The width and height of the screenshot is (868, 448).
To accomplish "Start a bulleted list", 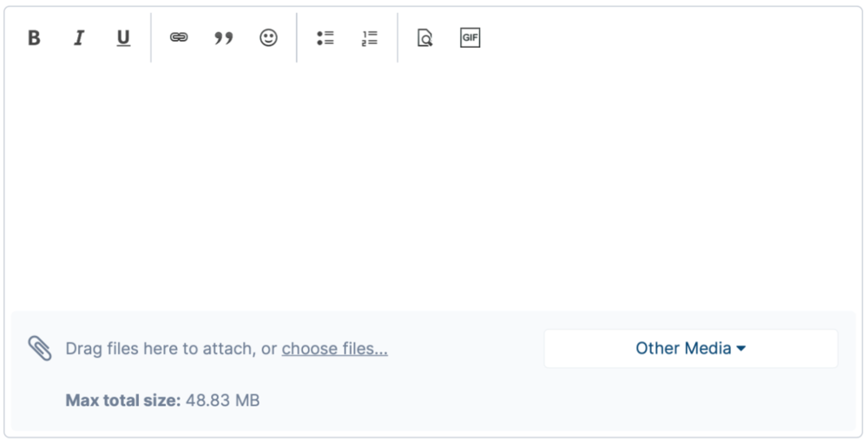I will point(325,38).
